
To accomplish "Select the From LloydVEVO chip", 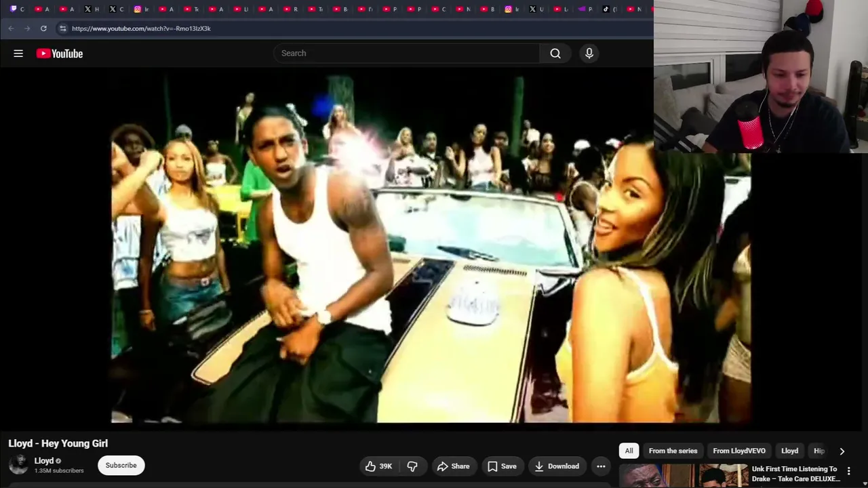I will (x=739, y=451).
